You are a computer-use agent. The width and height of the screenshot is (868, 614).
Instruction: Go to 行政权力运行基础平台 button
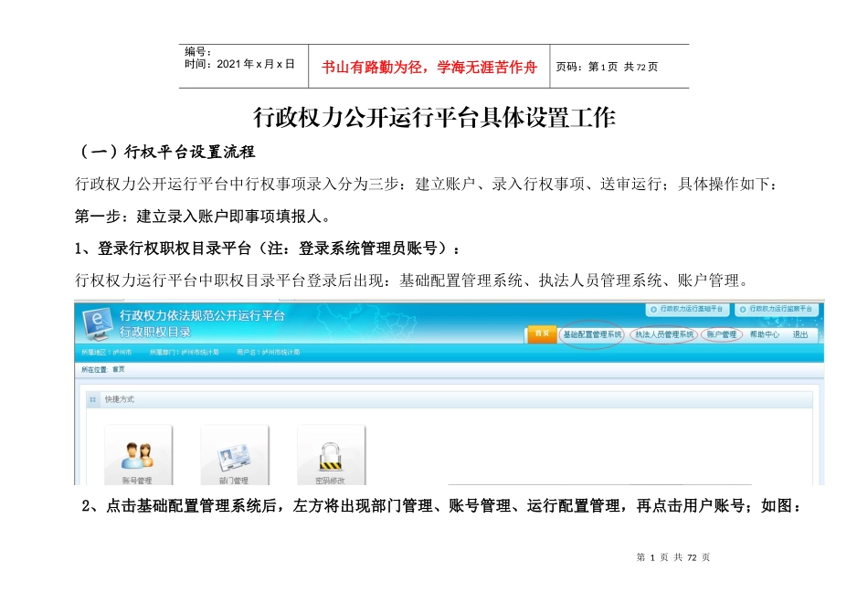coord(687,309)
